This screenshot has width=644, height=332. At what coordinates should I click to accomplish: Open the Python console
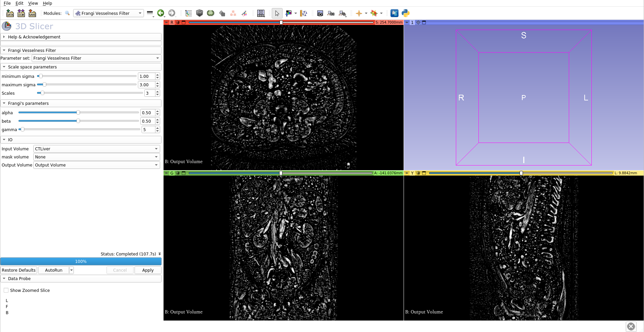coord(405,13)
